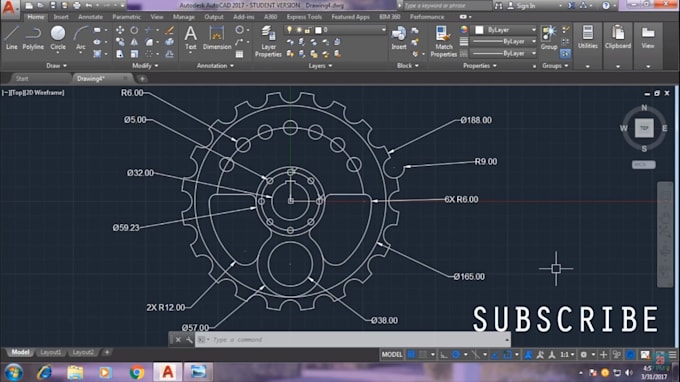Viewport: 680px width, 382px height.
Task: Select the Text annotation tool
Action: (190, 38)
